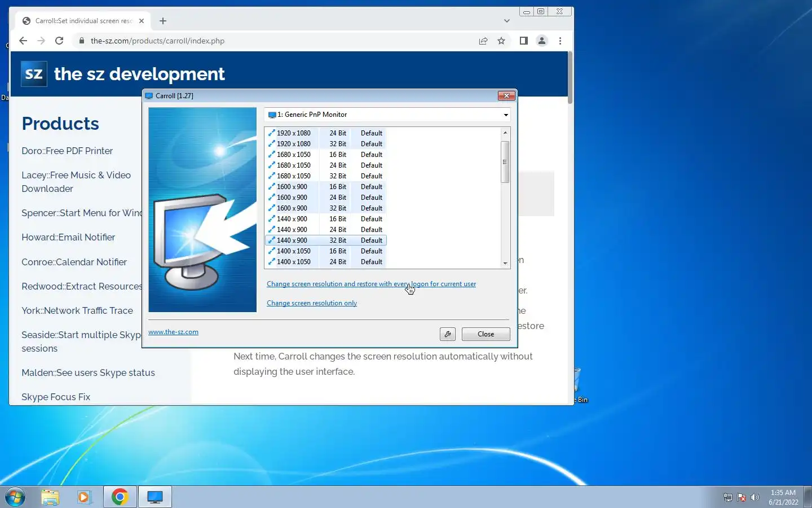Reload the page in Chrome

coord(59,41)
